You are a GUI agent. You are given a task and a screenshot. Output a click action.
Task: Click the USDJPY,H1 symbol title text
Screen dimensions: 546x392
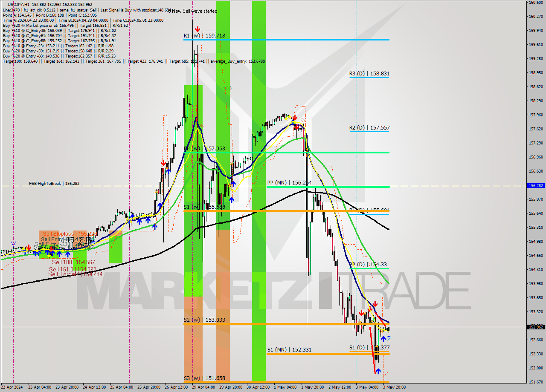(18, 4)
